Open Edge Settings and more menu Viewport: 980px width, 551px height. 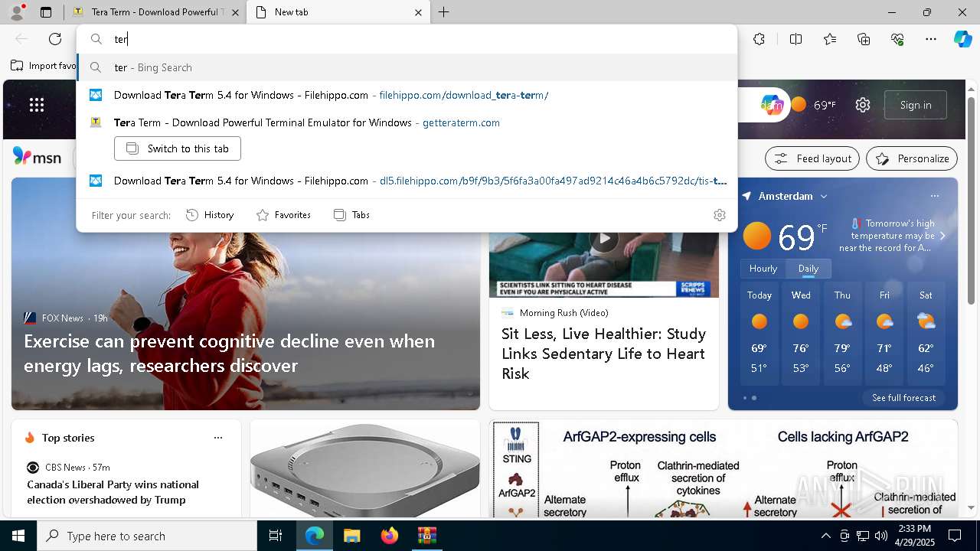tap(931, 39)
